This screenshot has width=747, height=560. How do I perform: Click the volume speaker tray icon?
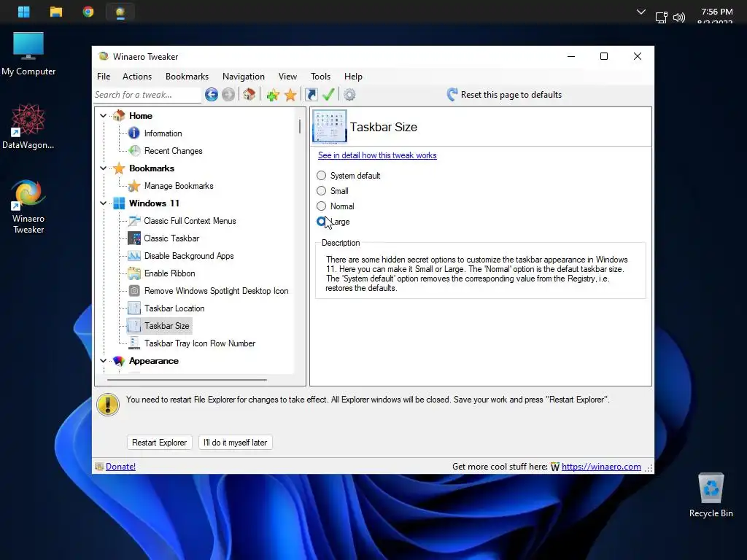679,17
